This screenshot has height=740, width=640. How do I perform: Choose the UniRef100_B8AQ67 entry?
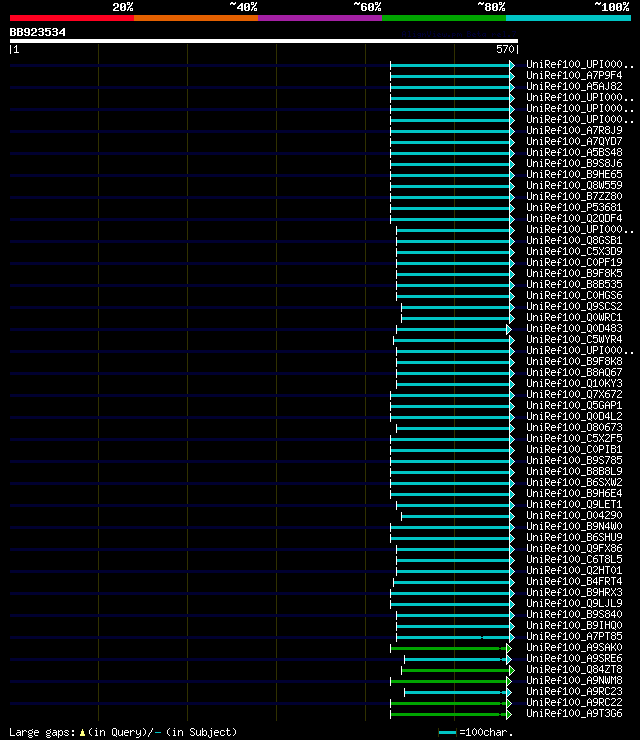pyautogui.click(x=574, y=373)
